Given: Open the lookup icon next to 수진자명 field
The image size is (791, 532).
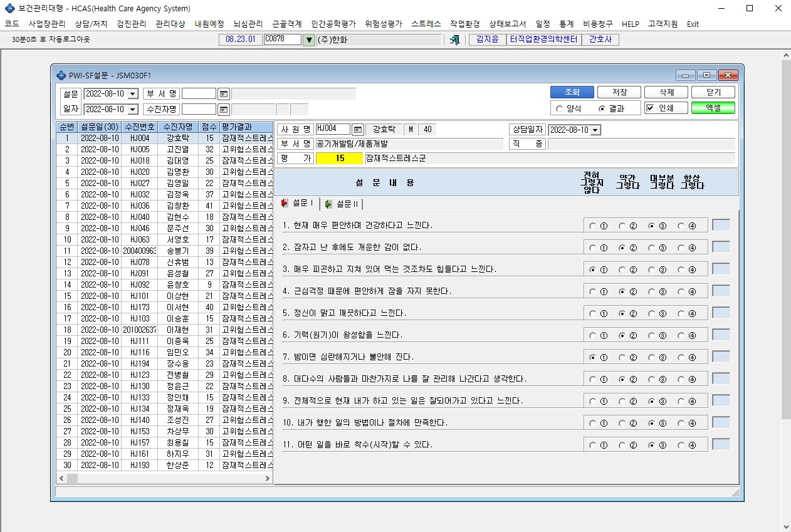Looking at the screenshot, I should pyautogui.click(x=224, y=109).
